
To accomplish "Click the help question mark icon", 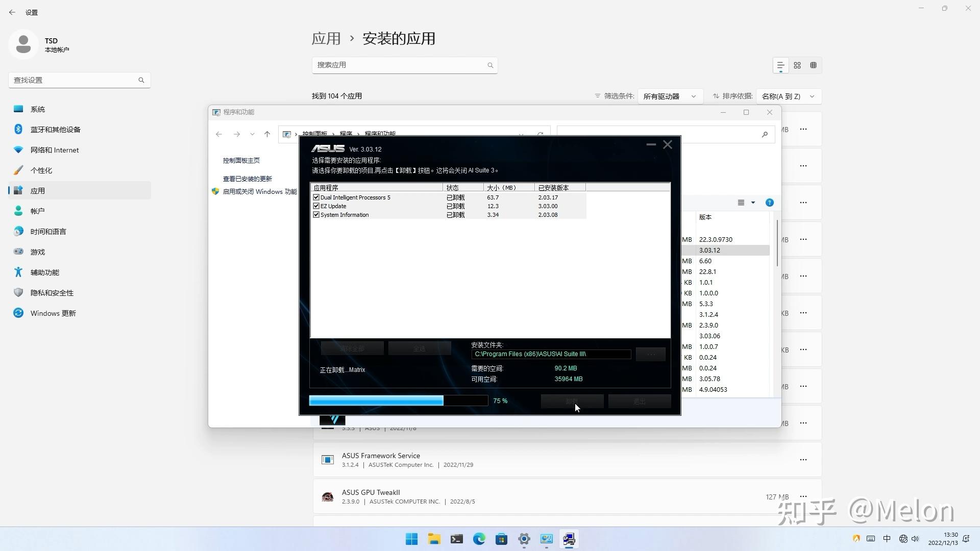I will (769, 203).
